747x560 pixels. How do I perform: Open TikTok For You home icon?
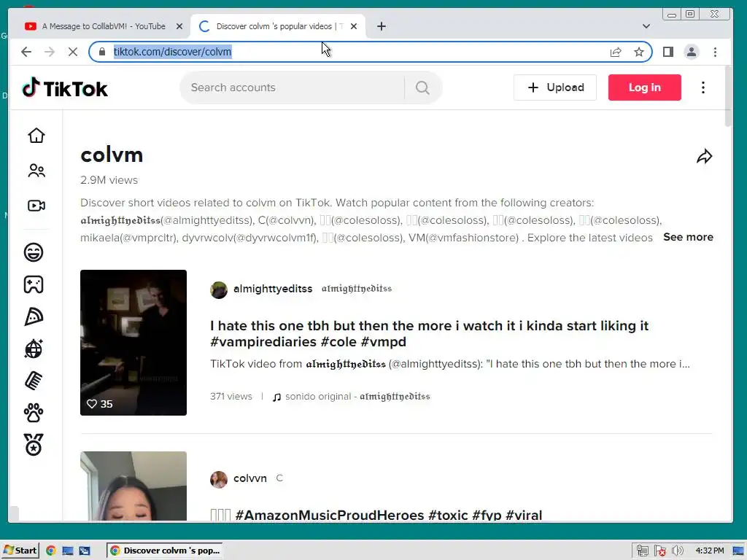tap(36, 136)
